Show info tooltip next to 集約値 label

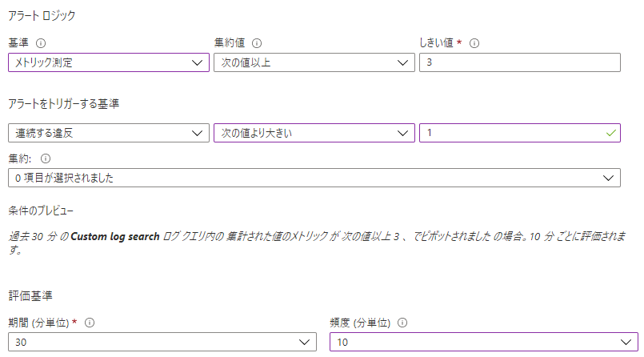[x=257, y=43]
